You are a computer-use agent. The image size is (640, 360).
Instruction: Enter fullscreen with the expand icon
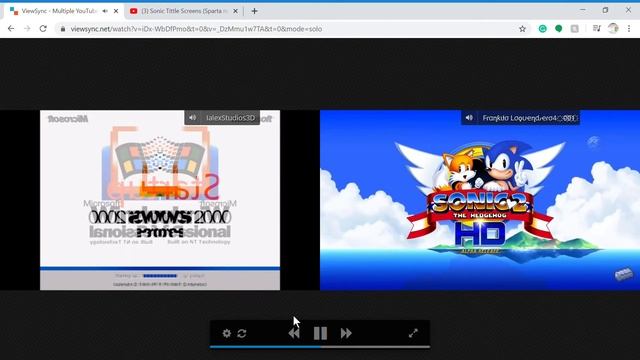pyautogui.click(x=413, y=333)
